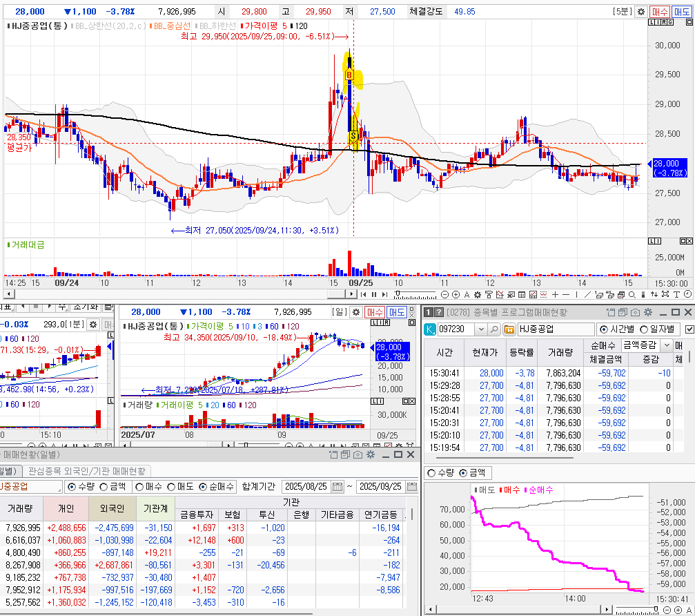Open stock code 097230 dropdown
This screenshot has width=695, height=616.
point(481,329)
